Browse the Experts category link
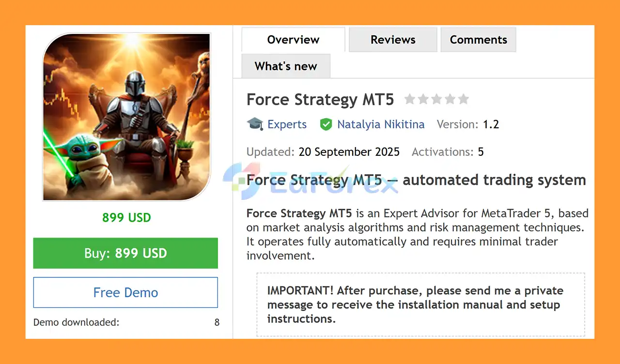620x364 pixels. coord(287,124)
